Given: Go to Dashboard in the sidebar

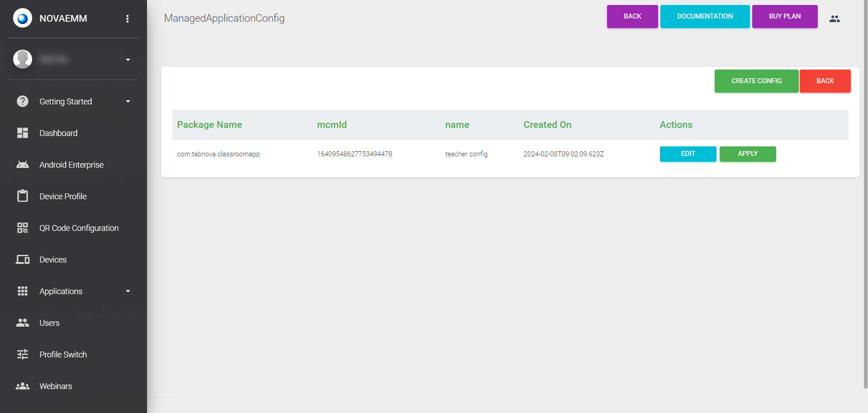Looking at the screenshot, I should tap(58, 133).
